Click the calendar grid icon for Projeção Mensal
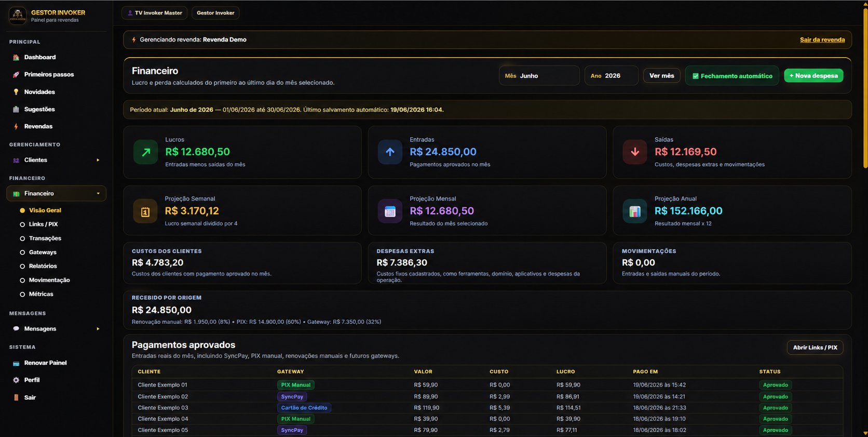 [390, 211]
